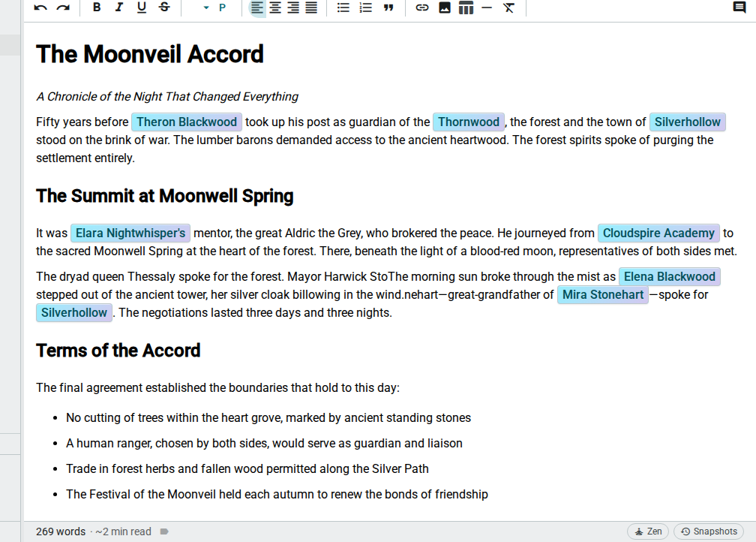Undo the last edit

pyautogui.click(x=40, y=8)
